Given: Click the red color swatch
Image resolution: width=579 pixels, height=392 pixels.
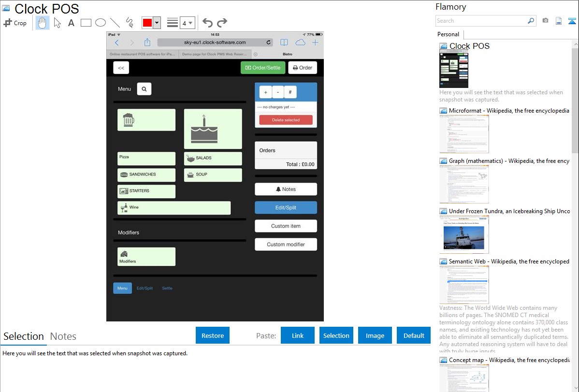Looking at the screenshot, I should pyautogui.click(x=147, y=23).
